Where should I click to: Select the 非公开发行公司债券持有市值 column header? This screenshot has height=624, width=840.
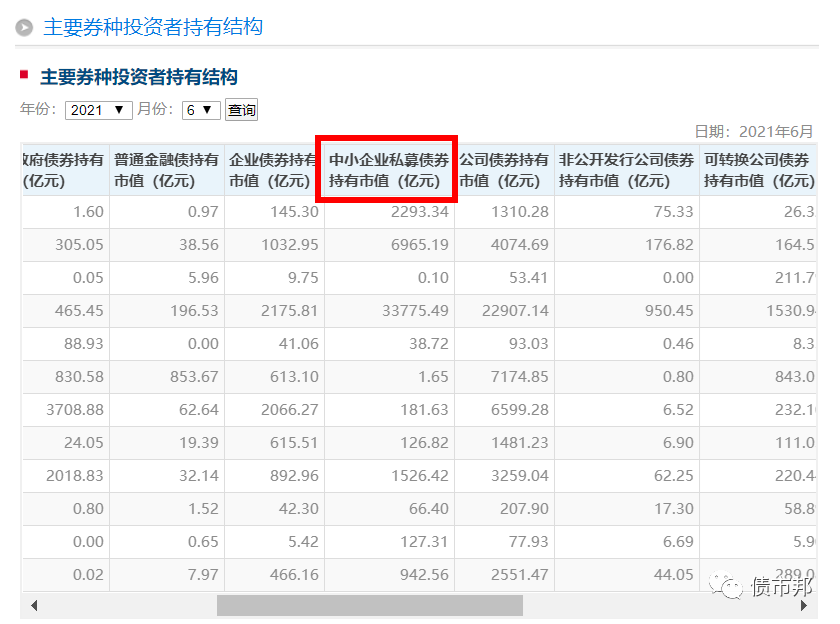626,170
